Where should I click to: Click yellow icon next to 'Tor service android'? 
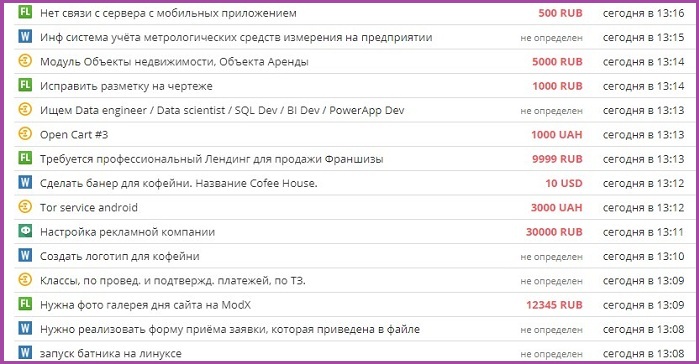[x=25, y=206]
